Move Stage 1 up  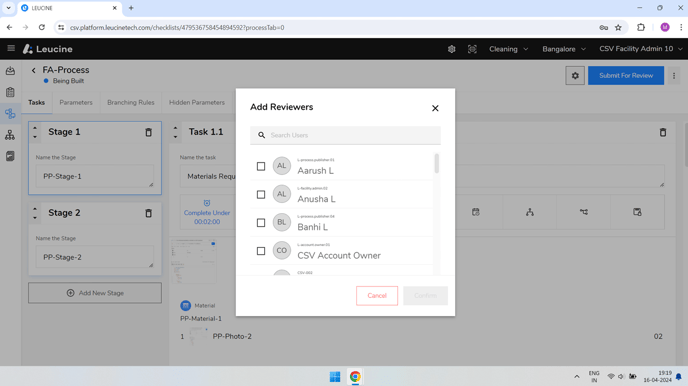point(35,128)
